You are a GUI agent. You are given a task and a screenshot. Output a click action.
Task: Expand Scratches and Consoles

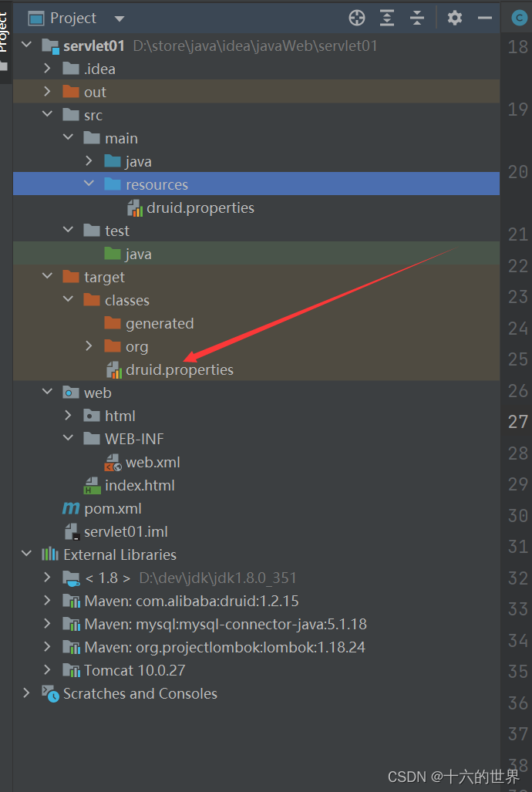[26, 694]
